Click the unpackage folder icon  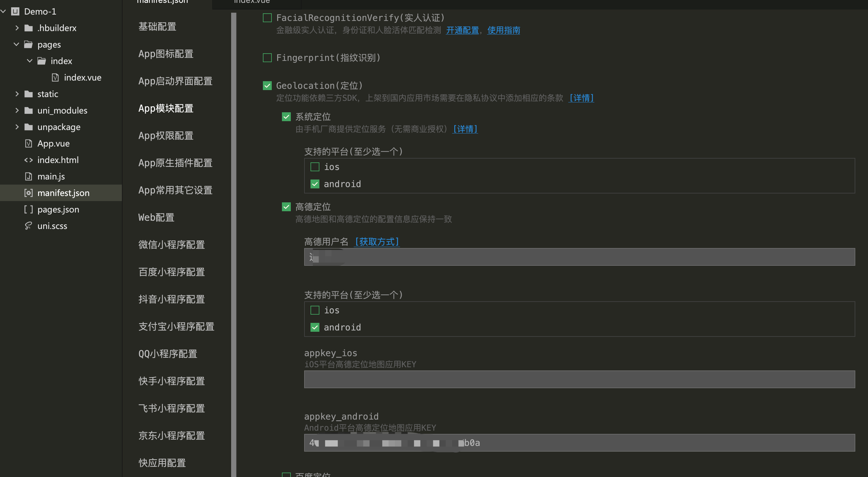coord(29,127)
